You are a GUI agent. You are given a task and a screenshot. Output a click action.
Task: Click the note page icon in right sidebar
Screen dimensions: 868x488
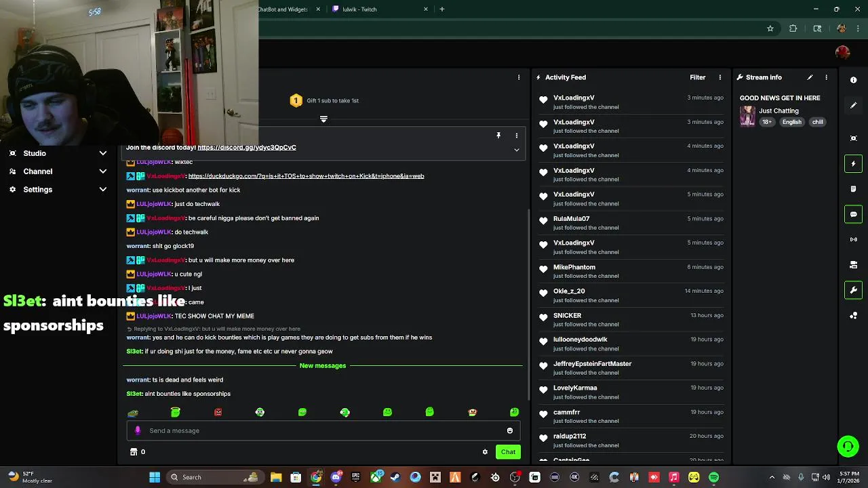pyautogui.click(x=853, y=189)
